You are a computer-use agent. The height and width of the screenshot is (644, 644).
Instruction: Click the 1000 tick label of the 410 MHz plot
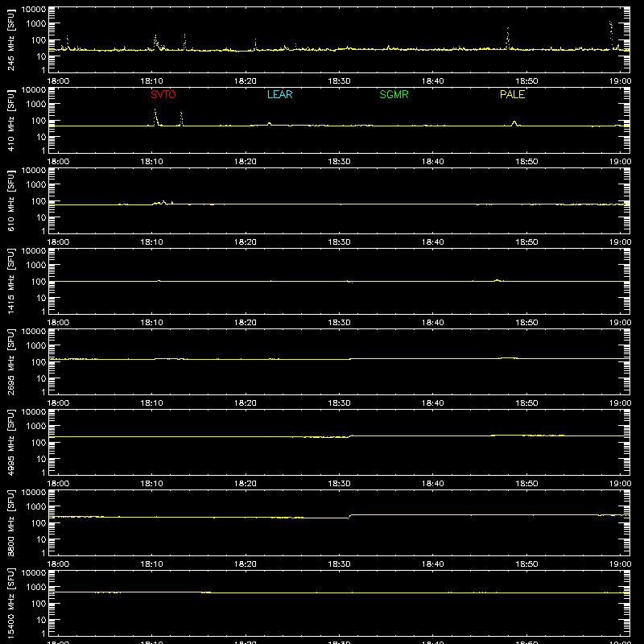click(x=36, y=105)
